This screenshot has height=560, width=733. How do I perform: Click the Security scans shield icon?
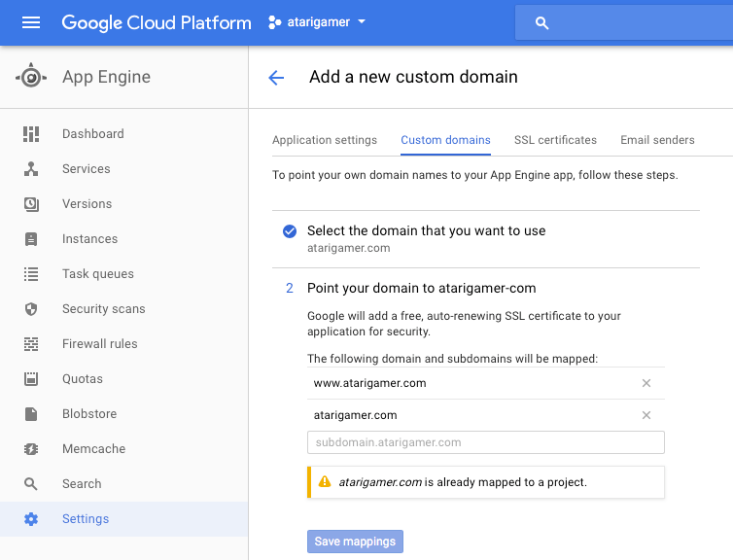click(x=31, y=309)
